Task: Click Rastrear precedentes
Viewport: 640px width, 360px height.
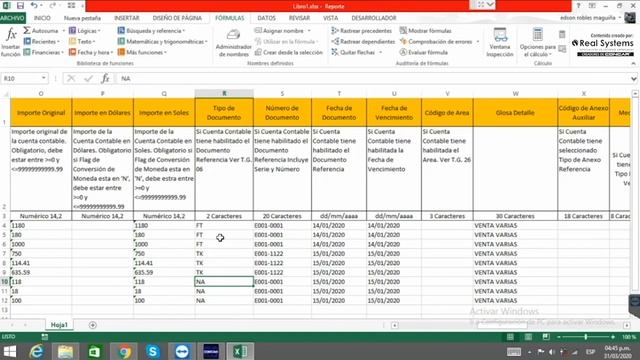Action: pos(362,31)
